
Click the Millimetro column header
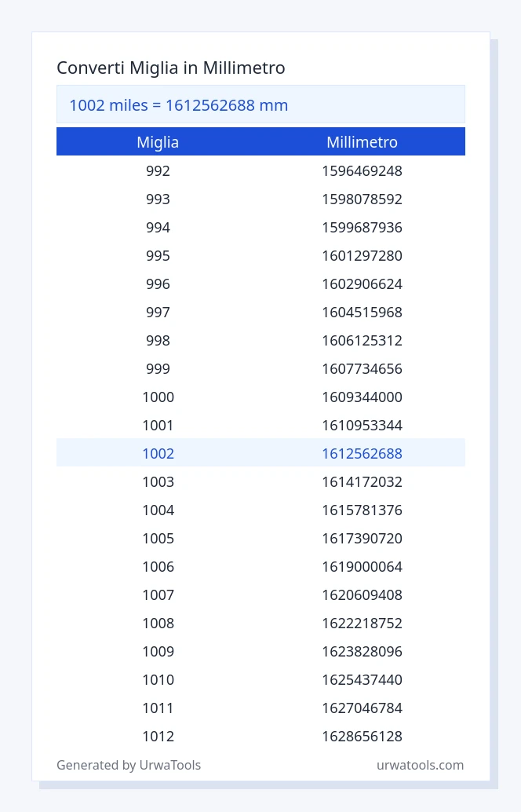pos(363,142)
